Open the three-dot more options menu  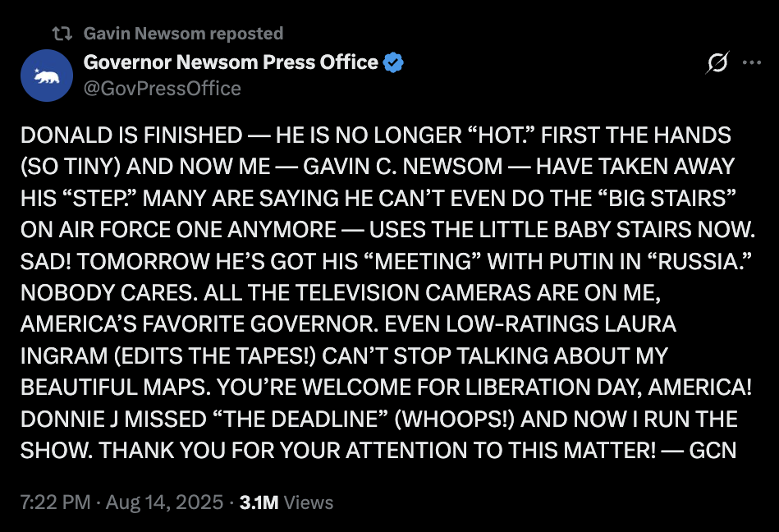(x=752, y=62)
